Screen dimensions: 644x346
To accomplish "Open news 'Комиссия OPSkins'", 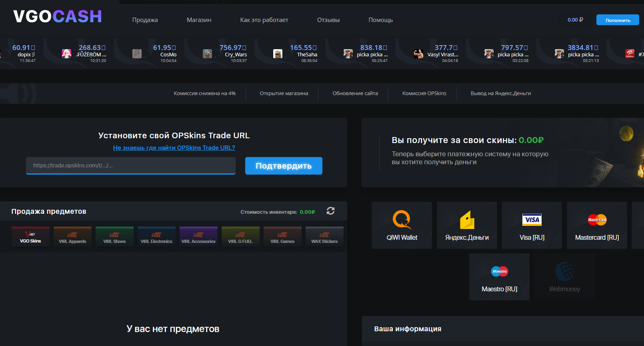I will (424, 93).
